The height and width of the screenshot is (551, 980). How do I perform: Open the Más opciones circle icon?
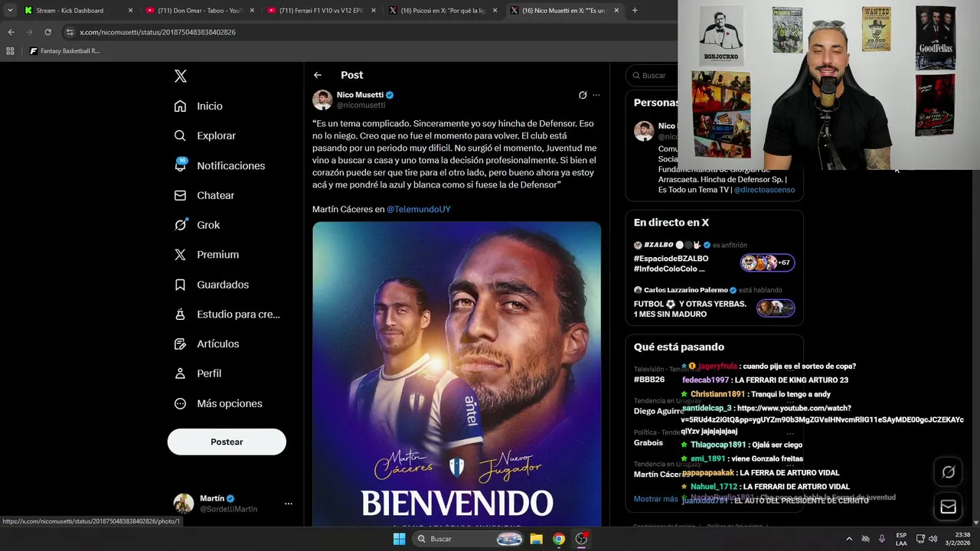pos(180,403)
